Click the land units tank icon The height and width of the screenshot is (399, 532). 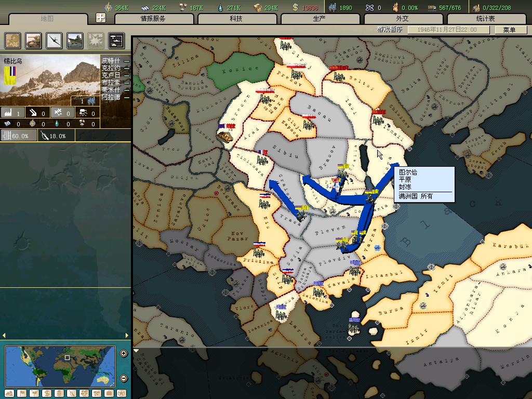(34, 40)
